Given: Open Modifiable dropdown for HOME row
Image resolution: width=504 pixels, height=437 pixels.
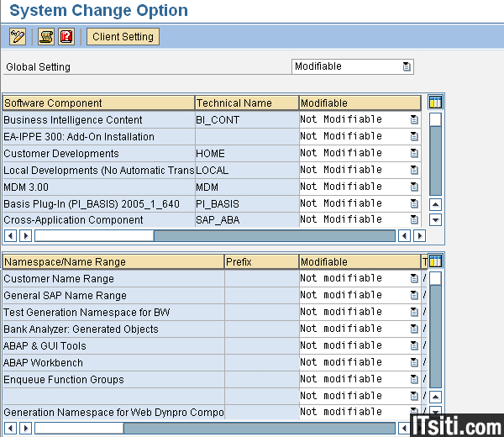Looking at the screenshot, I should [414, 153].
